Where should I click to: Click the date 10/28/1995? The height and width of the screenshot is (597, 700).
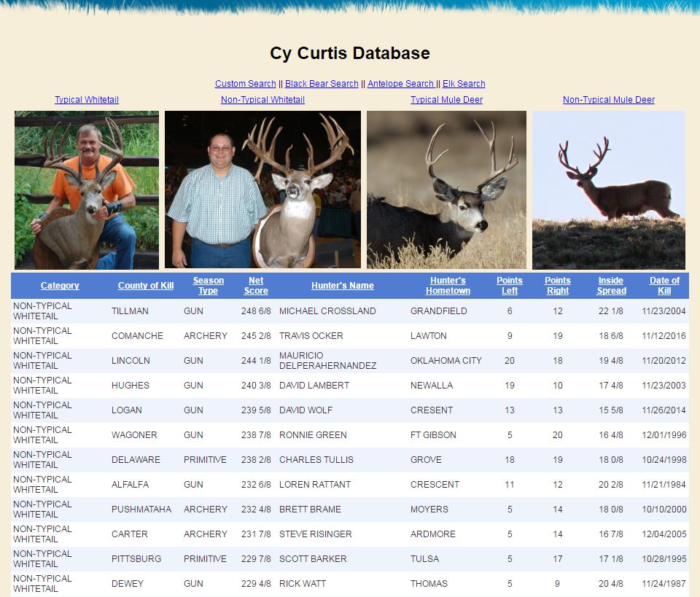[664, 558]
